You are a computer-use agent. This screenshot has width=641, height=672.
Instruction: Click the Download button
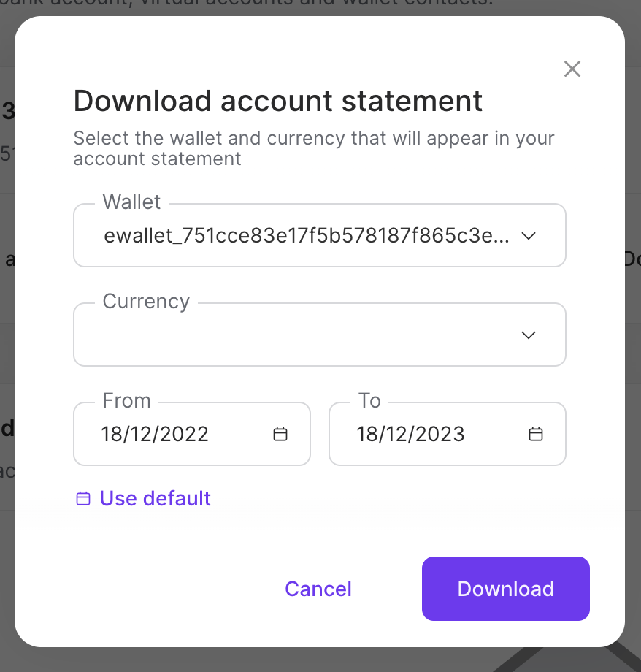click(x=505, y=589)
